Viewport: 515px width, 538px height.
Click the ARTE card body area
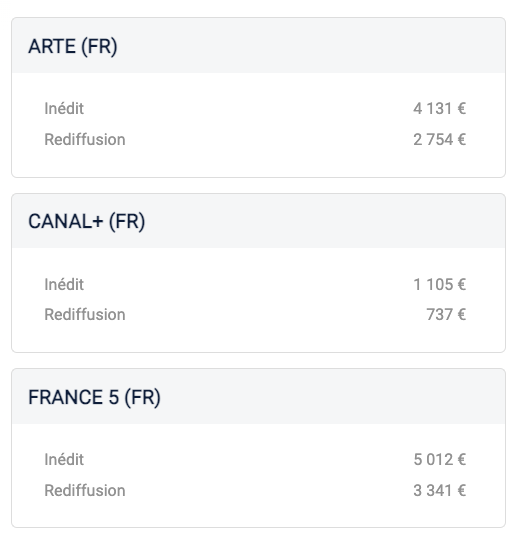(258, 125)
